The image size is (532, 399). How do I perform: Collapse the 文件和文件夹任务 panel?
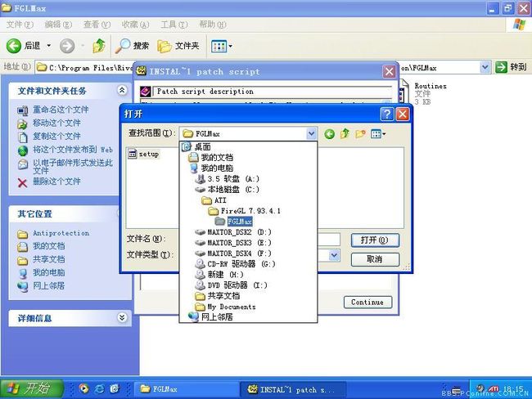(x=122, y=90)
